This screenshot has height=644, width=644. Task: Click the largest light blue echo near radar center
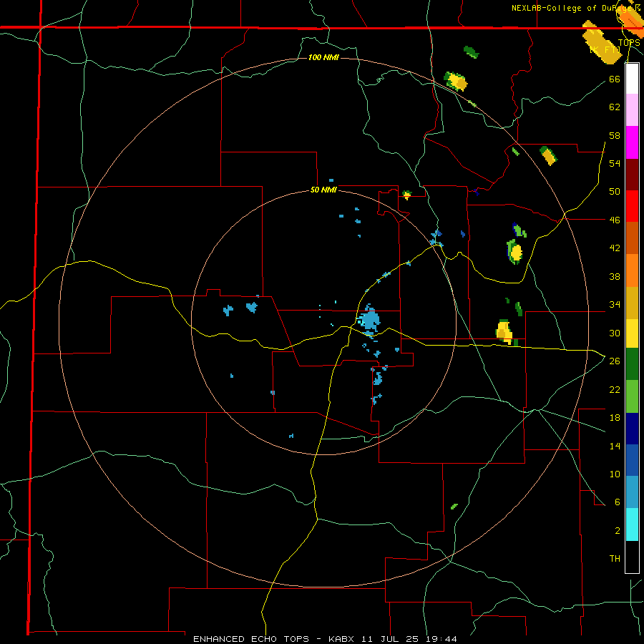369,320
